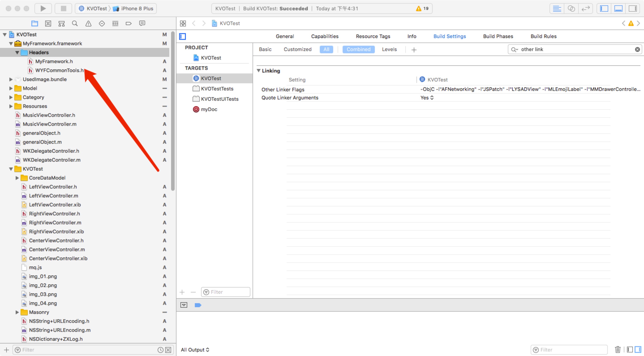Toggle the Utilities inspector panel
Viewport: 644px width, 356px height.
(633, 9)
